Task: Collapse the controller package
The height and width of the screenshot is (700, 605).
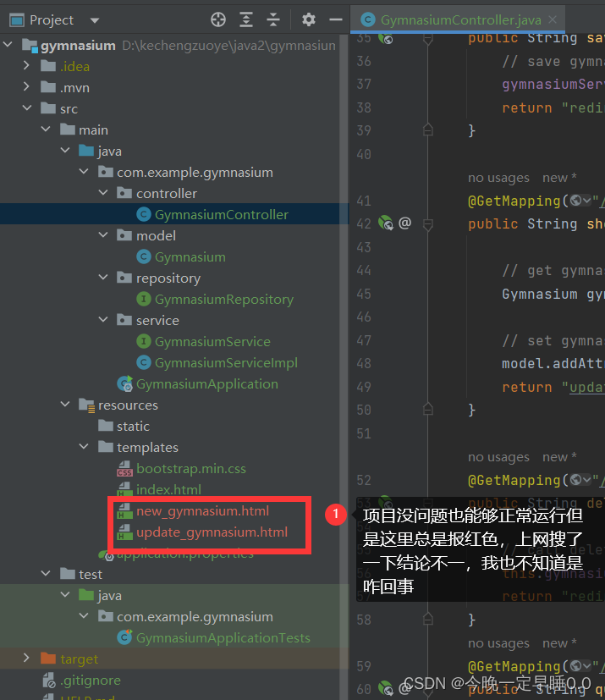Action: pyautogui.click(x=103, y=193)
